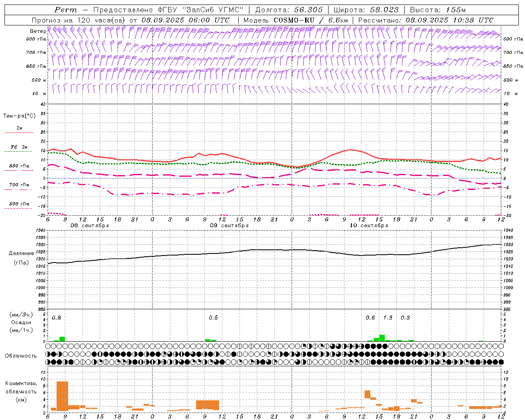Click the precipitation value "1.3"

[x=388, y=318]
